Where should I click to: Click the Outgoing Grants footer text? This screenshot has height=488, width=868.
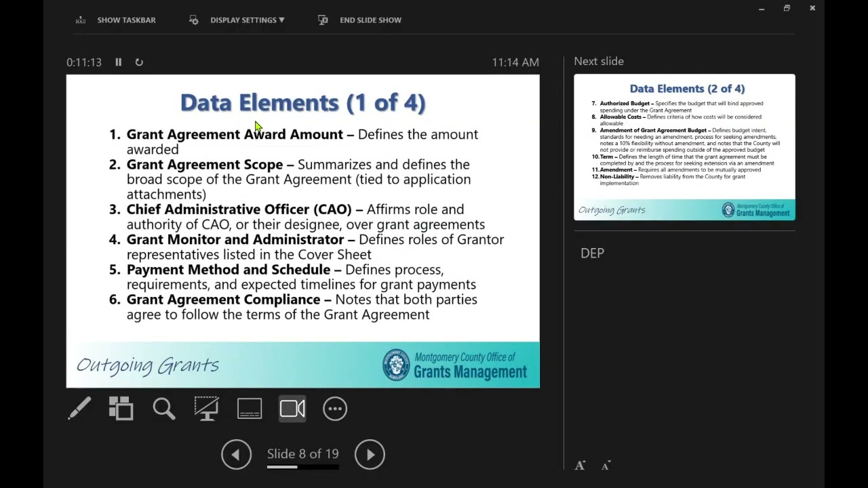(x=148, y=365)
